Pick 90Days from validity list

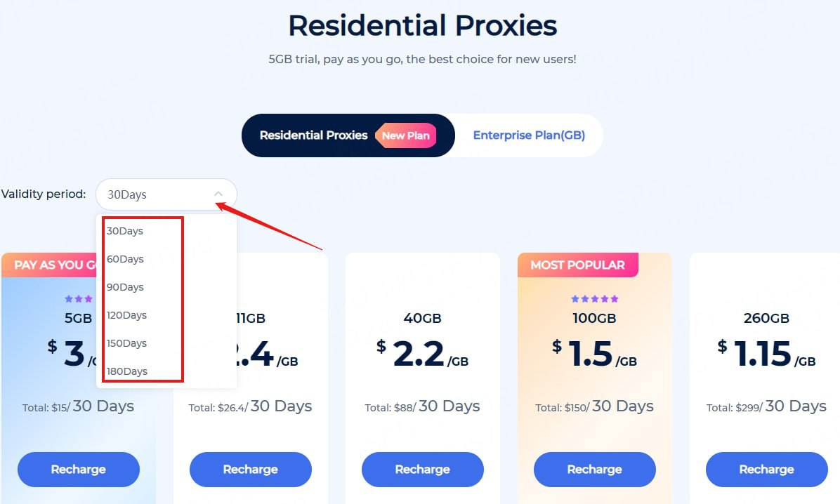125,287
